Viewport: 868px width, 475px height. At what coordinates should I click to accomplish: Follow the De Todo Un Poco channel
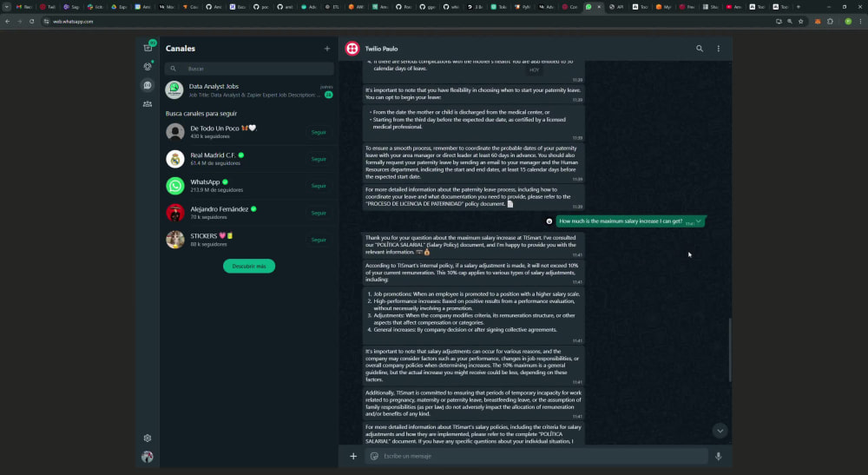[x=319, y=132]
